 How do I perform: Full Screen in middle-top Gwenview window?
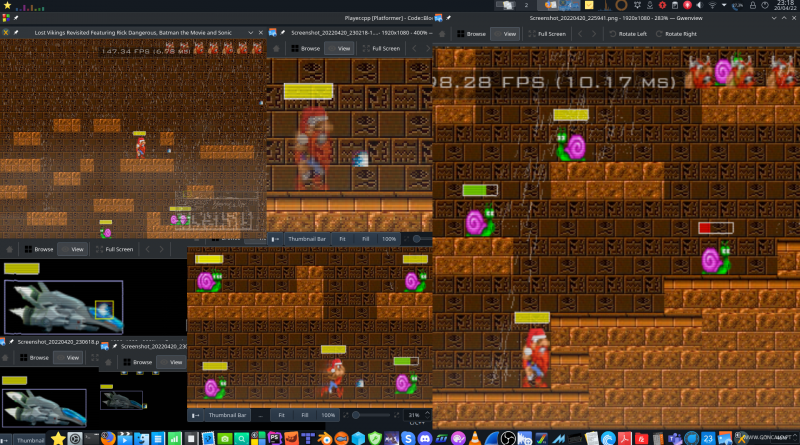click(x=381, y=48)
